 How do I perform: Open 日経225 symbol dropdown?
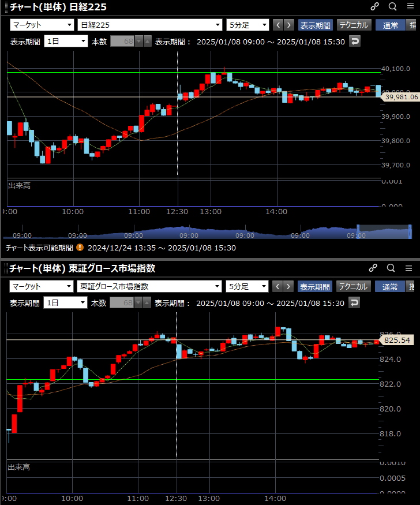[x=149, y=25]
